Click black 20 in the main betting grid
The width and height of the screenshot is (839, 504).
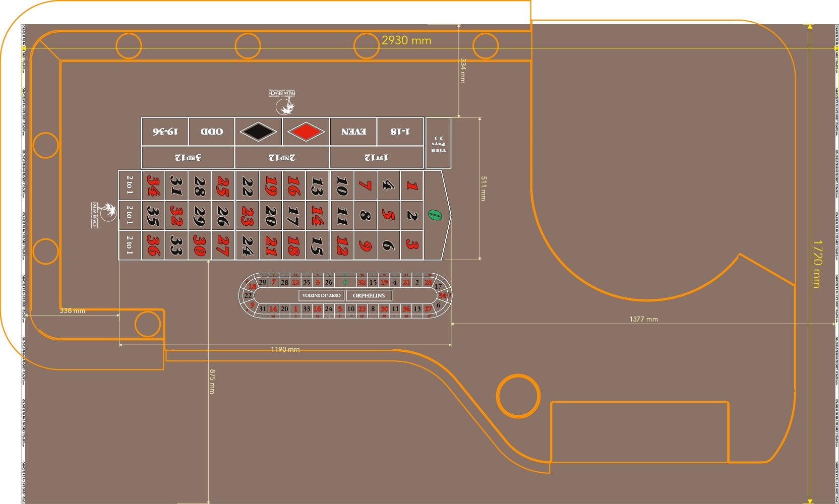[x=271, y=215]
